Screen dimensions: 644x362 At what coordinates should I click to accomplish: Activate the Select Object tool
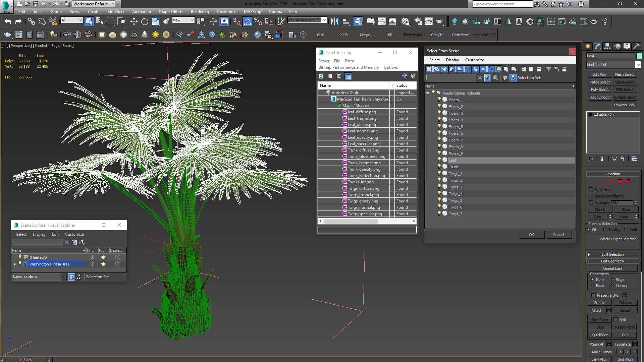point(89,21)
